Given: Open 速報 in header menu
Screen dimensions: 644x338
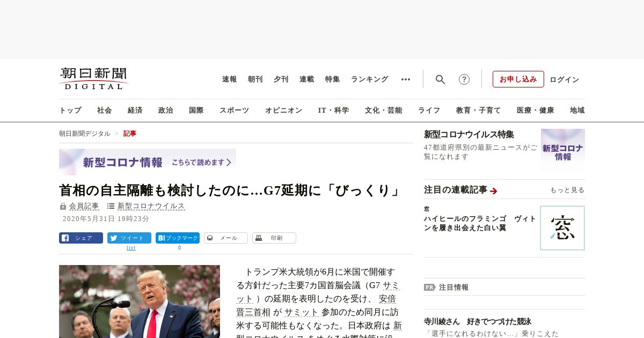Looking at the screenshot, I should point(230,79).
